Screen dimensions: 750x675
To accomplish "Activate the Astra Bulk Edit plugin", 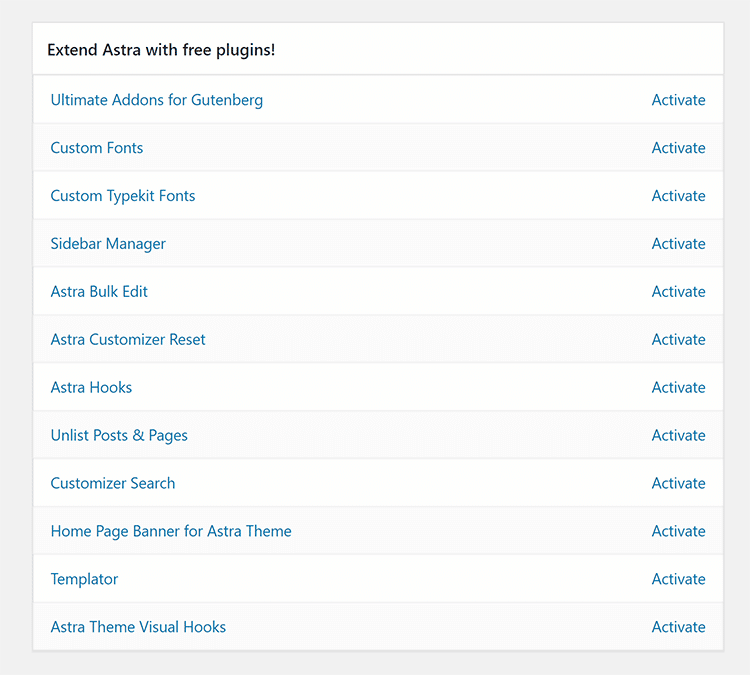I will (x=678, y=292).
